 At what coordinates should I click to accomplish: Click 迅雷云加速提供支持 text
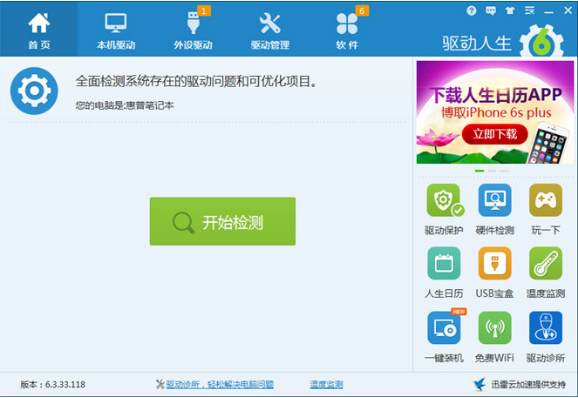[x=528, y=384]
